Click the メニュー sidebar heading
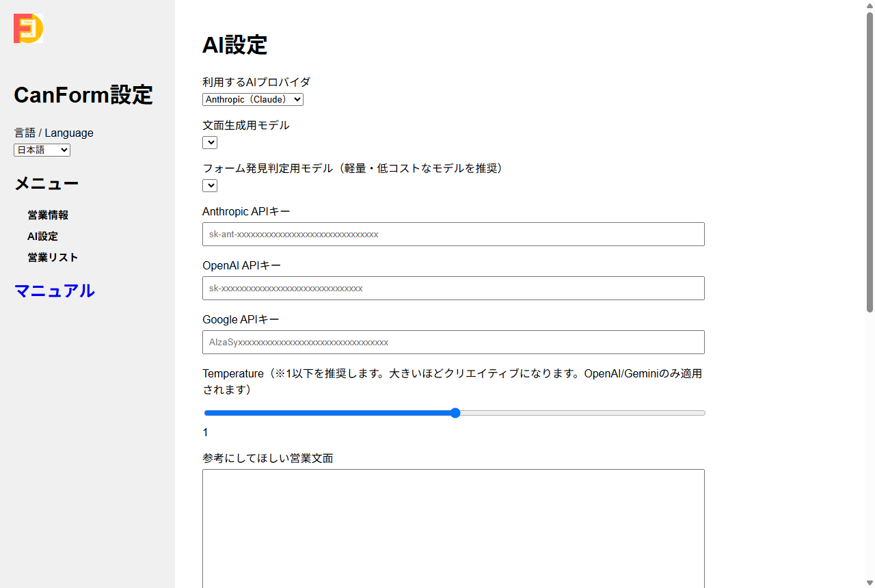Viewport: 875px width, 588px height. tap(46, 183)
